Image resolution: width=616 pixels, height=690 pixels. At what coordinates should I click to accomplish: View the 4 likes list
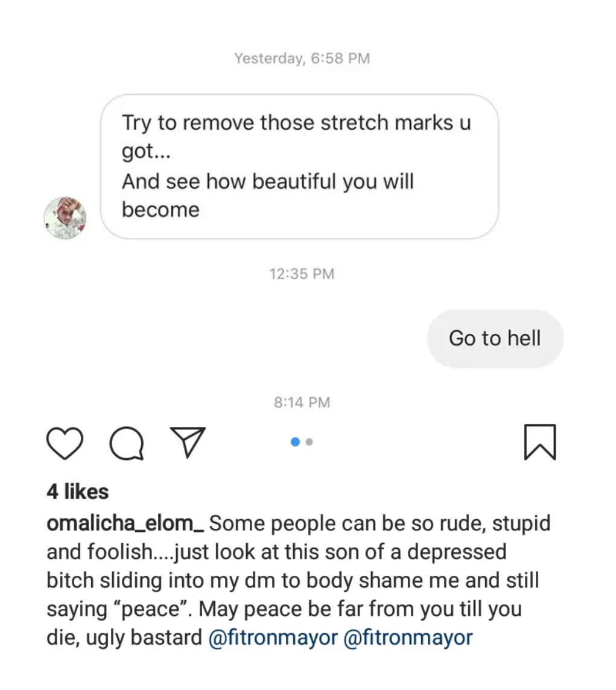point(77,491)
